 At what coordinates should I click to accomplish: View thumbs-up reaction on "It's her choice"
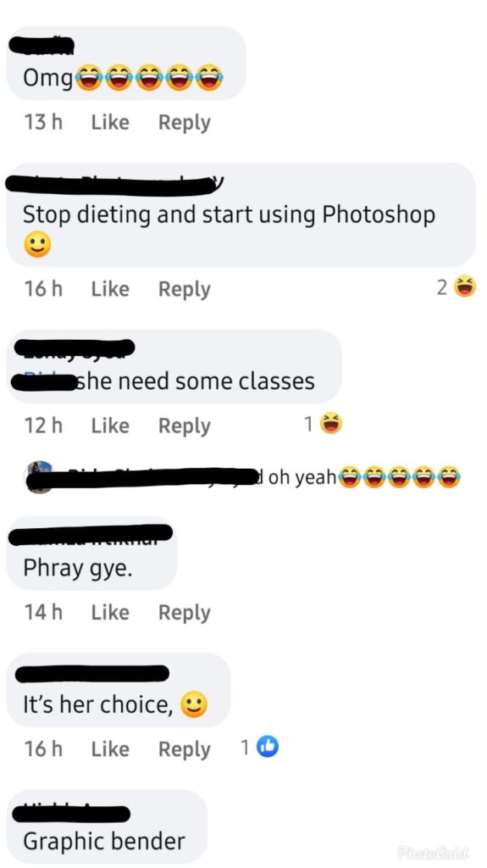coord(259,748)
